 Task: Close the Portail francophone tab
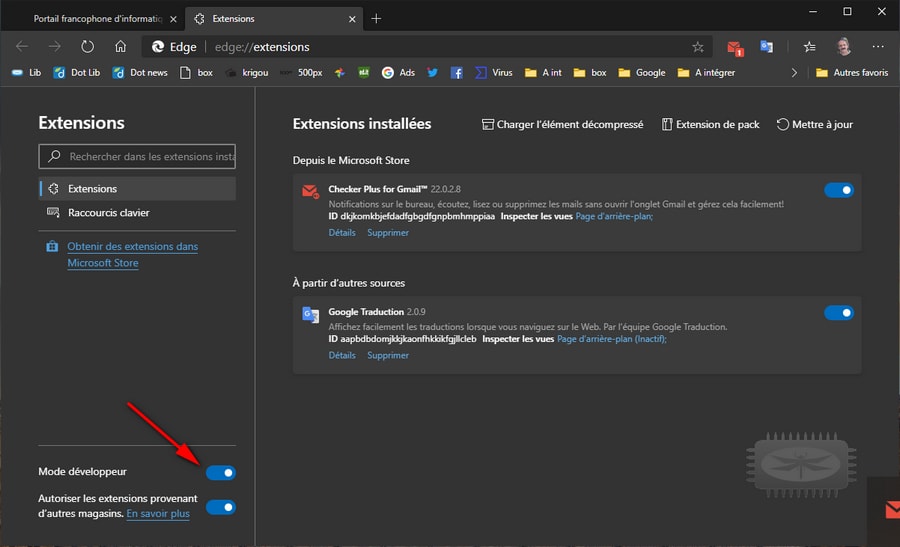173,19
